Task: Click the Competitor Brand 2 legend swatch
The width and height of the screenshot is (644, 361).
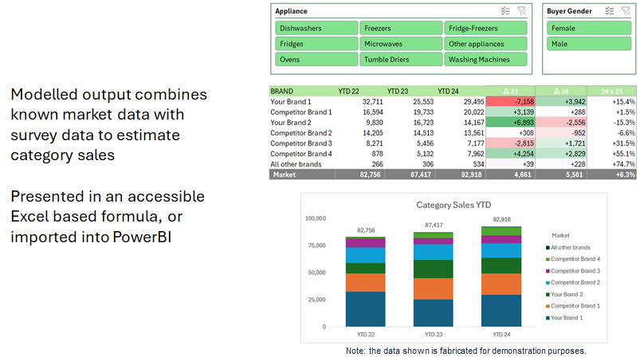Action: click(x=548, y=283)
